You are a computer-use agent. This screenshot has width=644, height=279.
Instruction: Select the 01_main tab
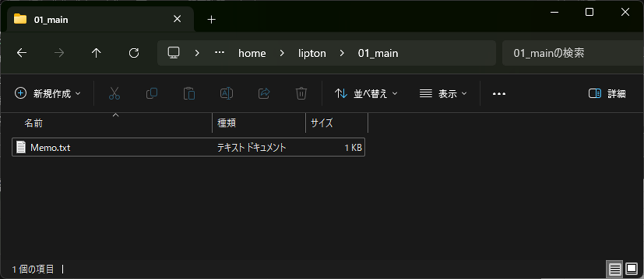tap(100, 19)
